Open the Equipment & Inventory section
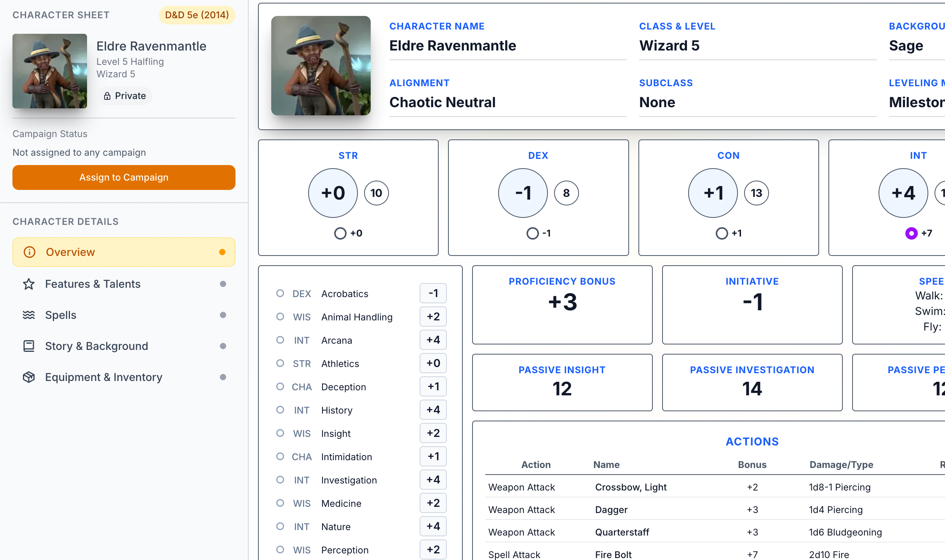Screen dimensions: 945x560 point(104,377)
